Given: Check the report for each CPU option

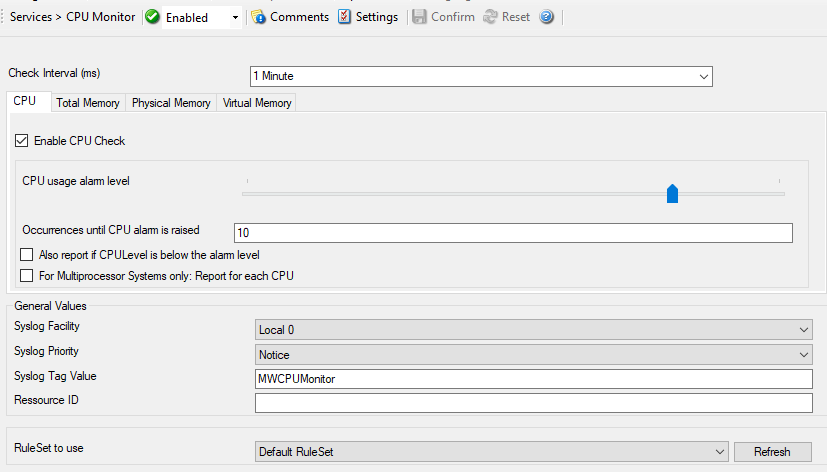Looking at the screenshot, I should [27, 275].
